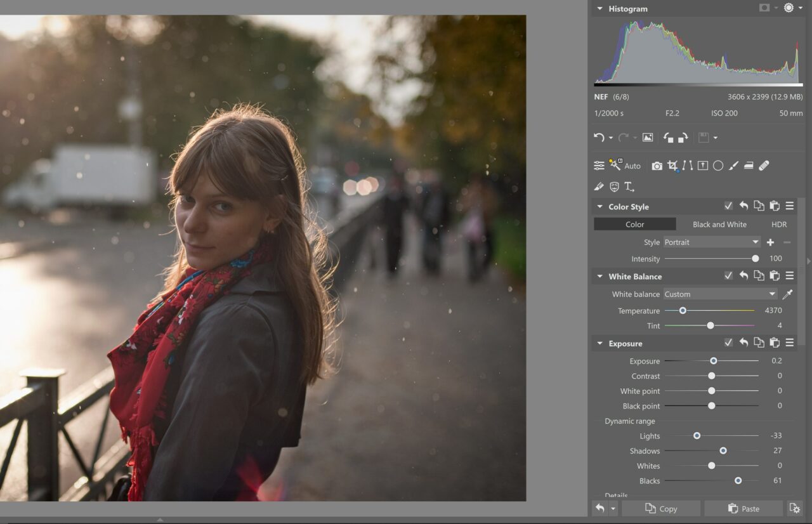This screenshot has height=524, width=812.
Task: Open the Retouching brush tool
Action: [x=763, y=166]
